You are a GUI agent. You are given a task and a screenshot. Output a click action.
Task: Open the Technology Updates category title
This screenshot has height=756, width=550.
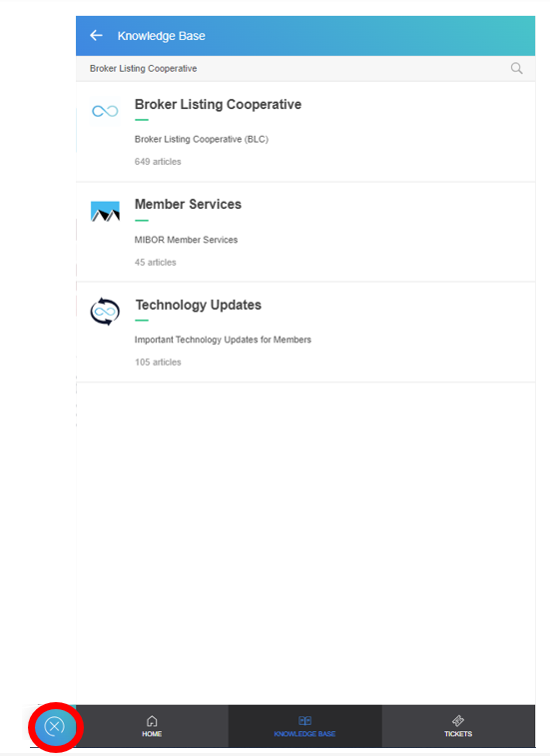(x=198, y=305)
